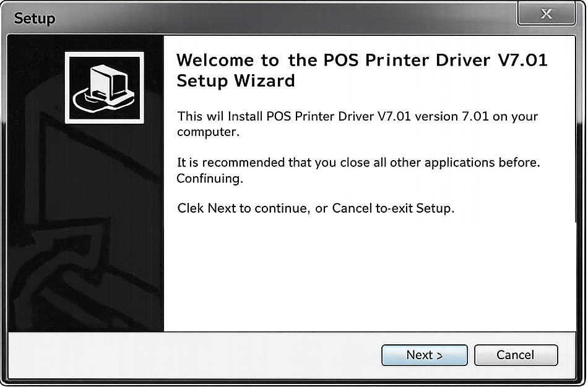Click the 'Continuing.' text line
Screen dimensions: 588x387
pyautogui.click(x=210, y=178)
